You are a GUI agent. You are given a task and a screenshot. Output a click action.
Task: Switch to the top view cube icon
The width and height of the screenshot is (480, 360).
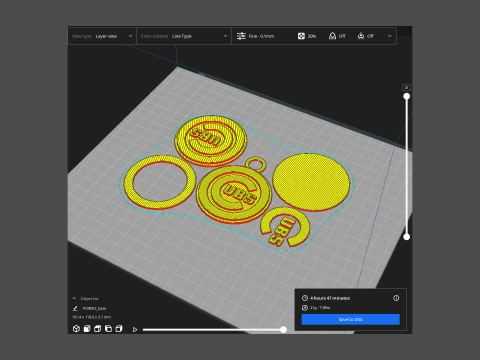click(98, 329)
